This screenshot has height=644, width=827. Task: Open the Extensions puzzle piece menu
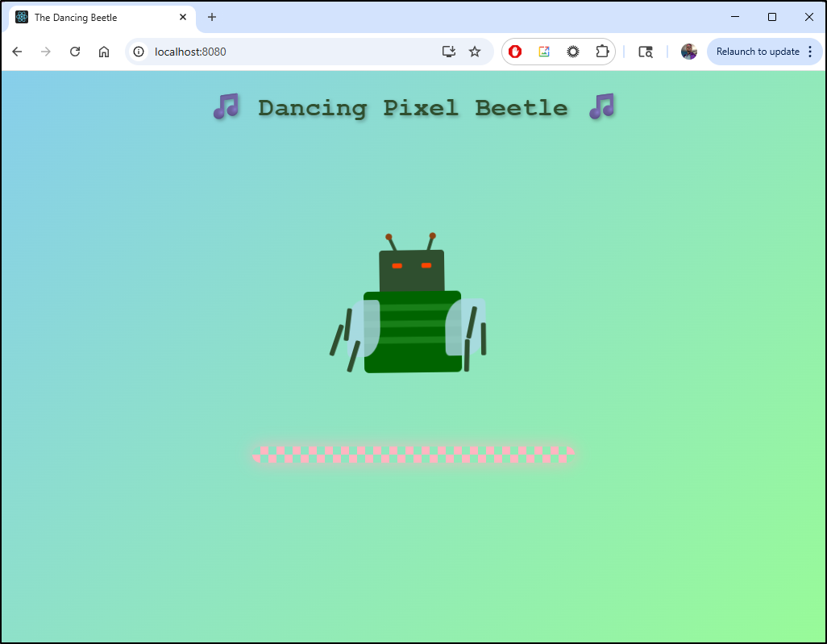602,52
